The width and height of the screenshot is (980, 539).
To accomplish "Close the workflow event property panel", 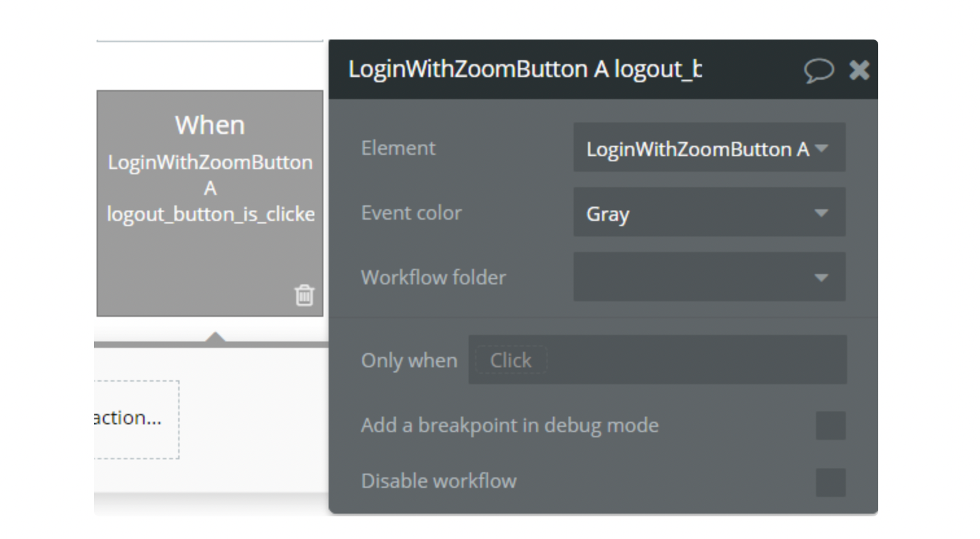I will tap(859, 70).
